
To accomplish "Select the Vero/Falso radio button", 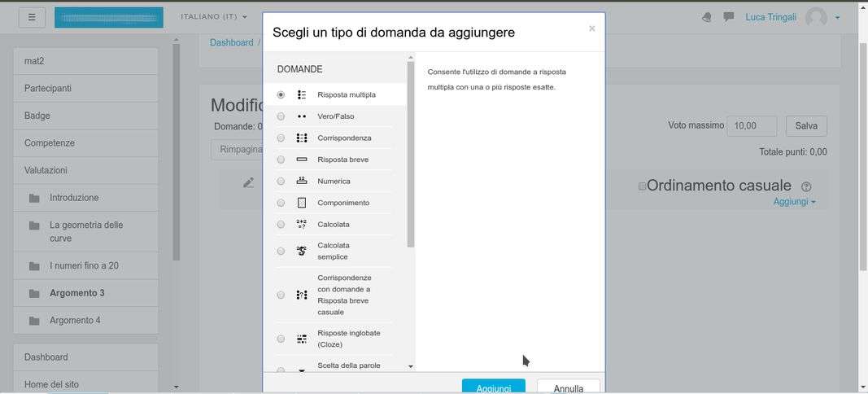I will tap(281, 116).
